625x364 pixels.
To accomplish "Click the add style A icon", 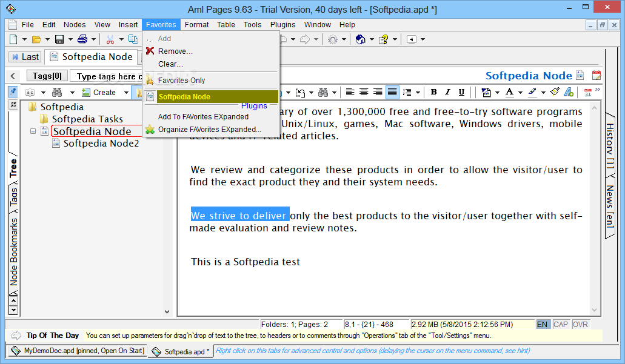I will [569, 92].
